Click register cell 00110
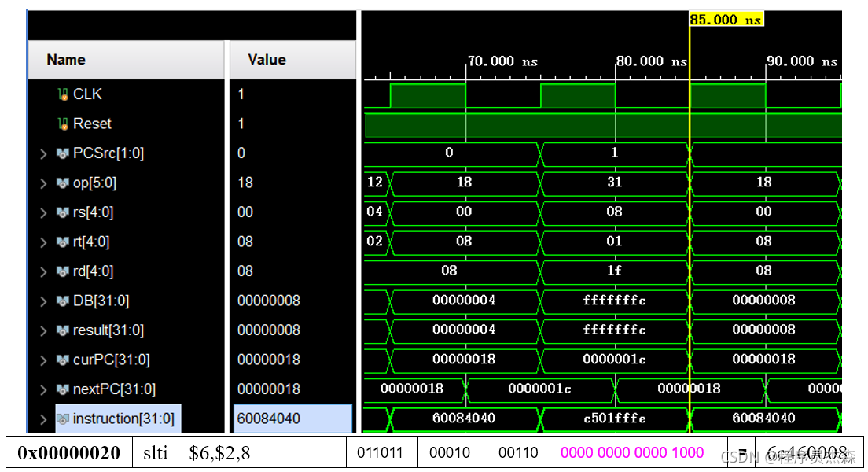The width and height of the screenshot is (868, 472). pyautogui.click(x=518, y=452)
